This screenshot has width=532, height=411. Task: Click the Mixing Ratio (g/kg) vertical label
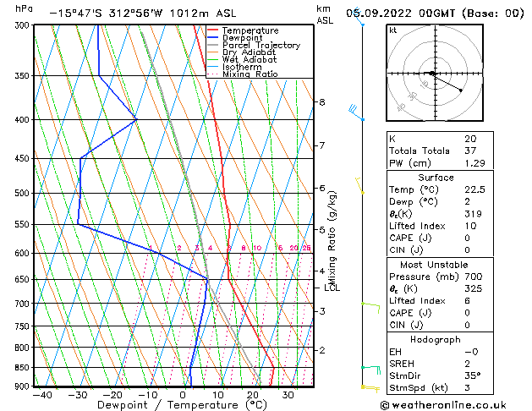332,238
